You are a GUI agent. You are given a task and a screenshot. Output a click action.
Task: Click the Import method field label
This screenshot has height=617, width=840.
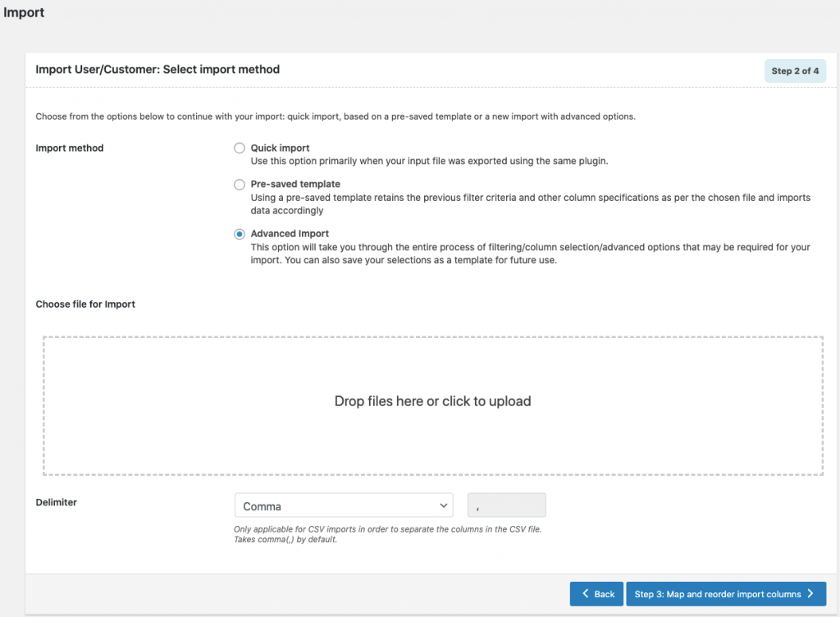pyautogui.click(x=70, y=148)
